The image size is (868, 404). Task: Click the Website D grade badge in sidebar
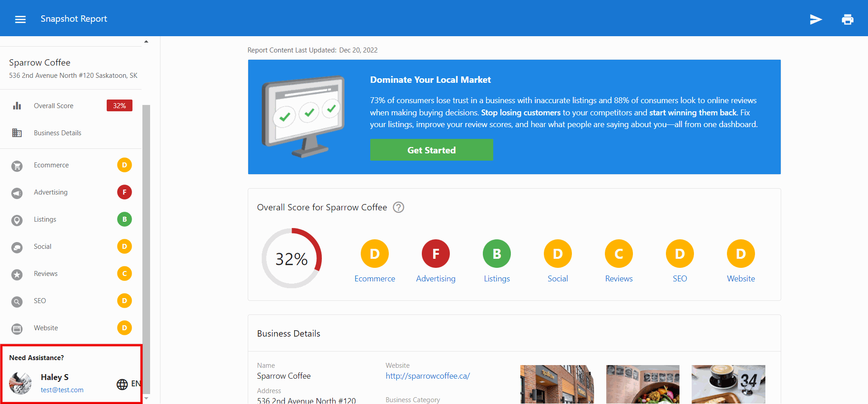(124, 328)
